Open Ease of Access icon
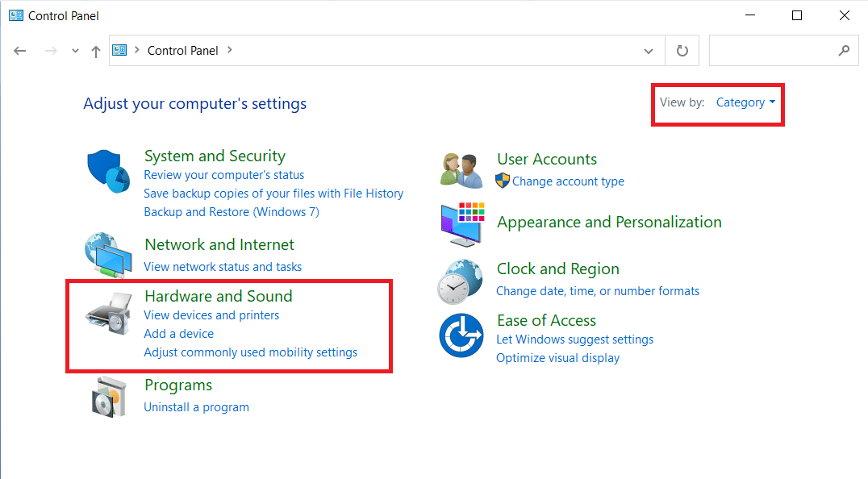Screen dimensions: 868x479 pyautogui.click(x=461, y=333)
